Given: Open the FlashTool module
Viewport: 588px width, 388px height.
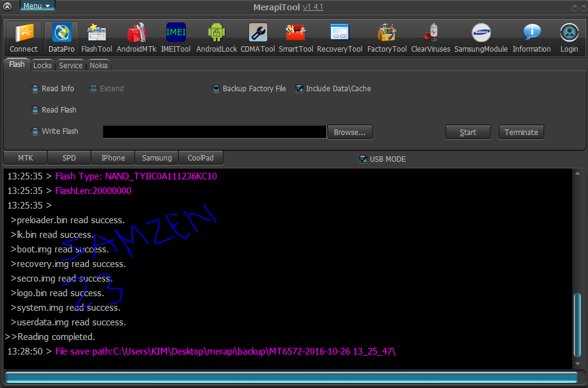Looking at the screenshot, I should (x=97, y=38).
